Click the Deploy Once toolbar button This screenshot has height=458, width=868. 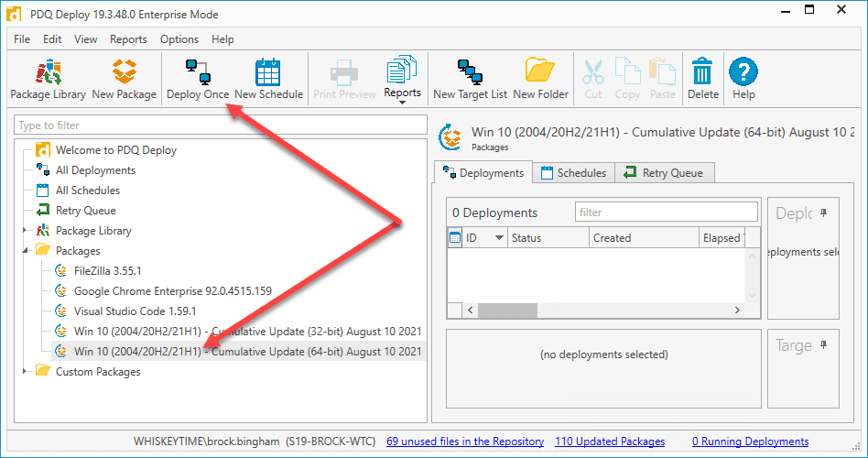pos(198,79)
